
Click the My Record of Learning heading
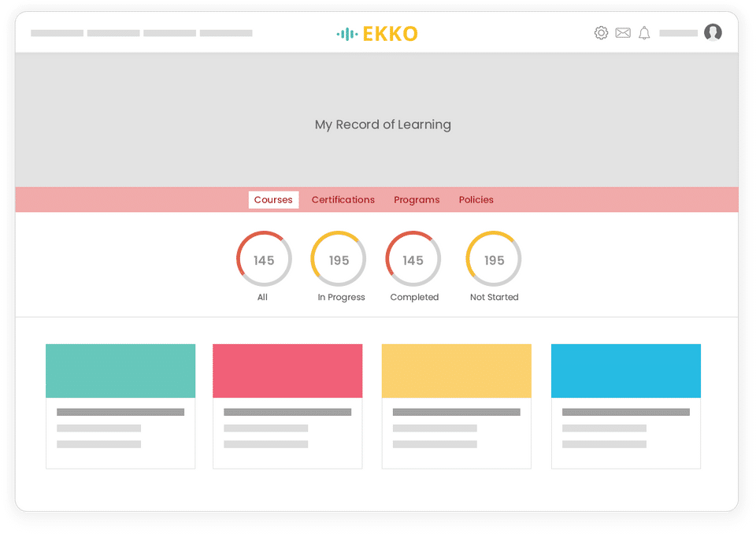click(x=383, y=124)
